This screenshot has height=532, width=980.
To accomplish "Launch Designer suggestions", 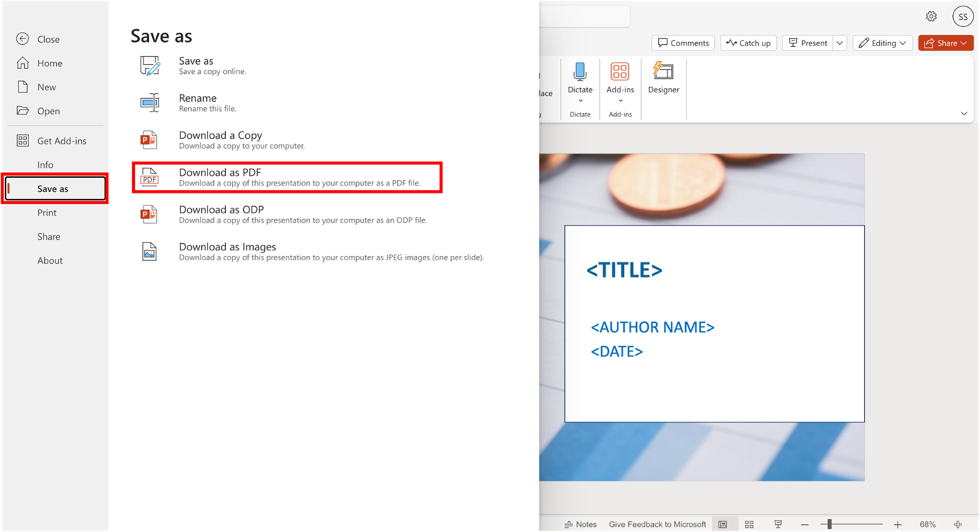I will tap(663, 78).
